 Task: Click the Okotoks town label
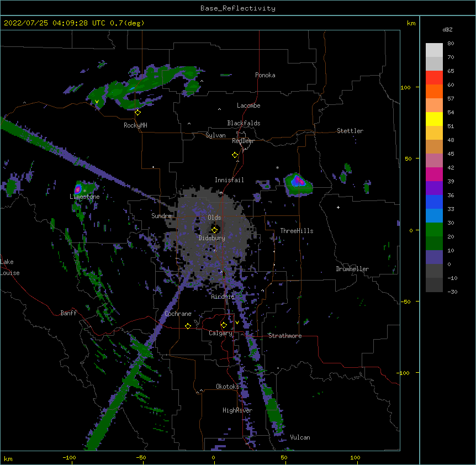coord(228,387)
